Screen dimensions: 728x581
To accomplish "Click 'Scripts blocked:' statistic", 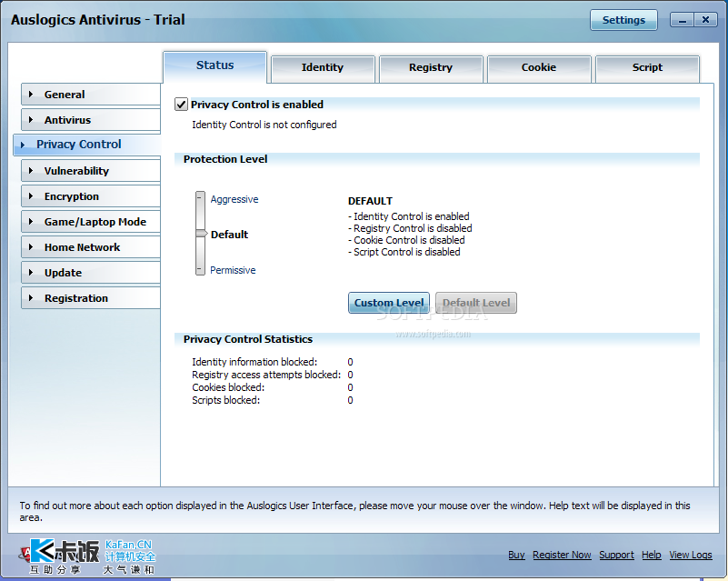I will pos(225,400).
